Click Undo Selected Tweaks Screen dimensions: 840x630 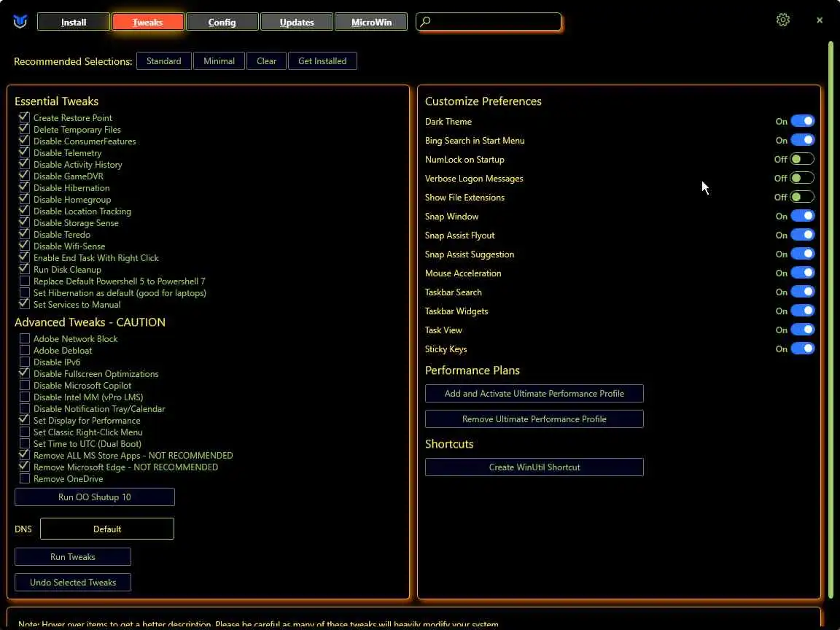pos(73,583)
